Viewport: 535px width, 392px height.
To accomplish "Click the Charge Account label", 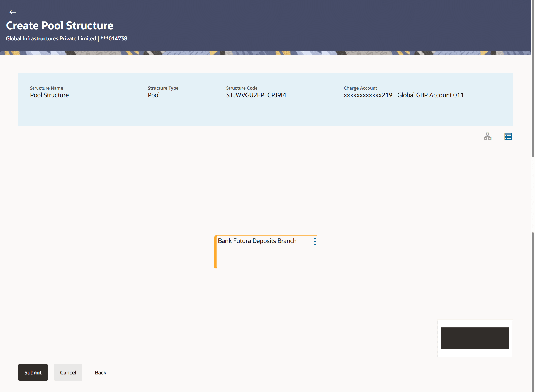I will [x=360, y=88].
